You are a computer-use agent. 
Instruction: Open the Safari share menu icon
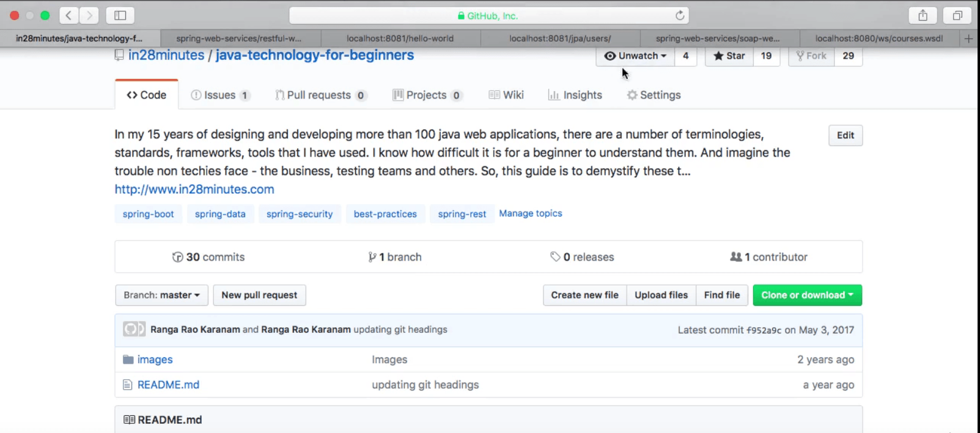pyautogui.click(x=923, y=15)
